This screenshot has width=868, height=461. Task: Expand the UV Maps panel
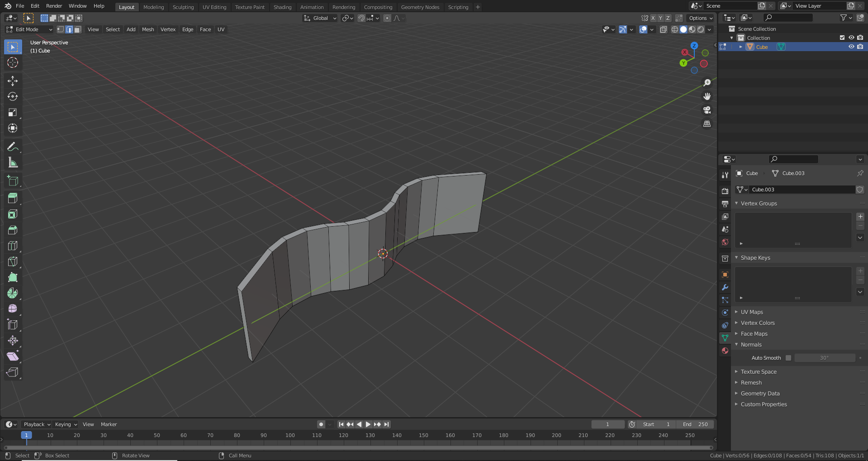752,312
